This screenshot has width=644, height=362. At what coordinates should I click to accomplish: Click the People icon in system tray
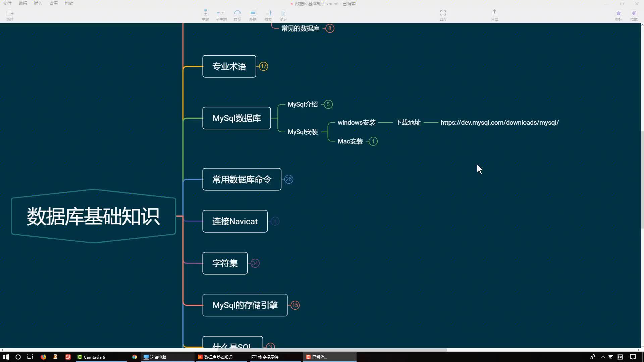point(593,357)
